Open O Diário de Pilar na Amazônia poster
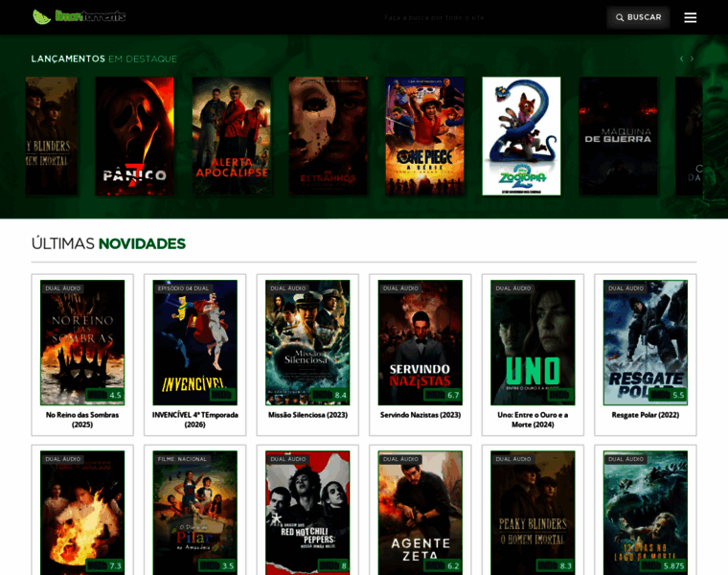This screenshot has width=728, height=575. [195, 513]
